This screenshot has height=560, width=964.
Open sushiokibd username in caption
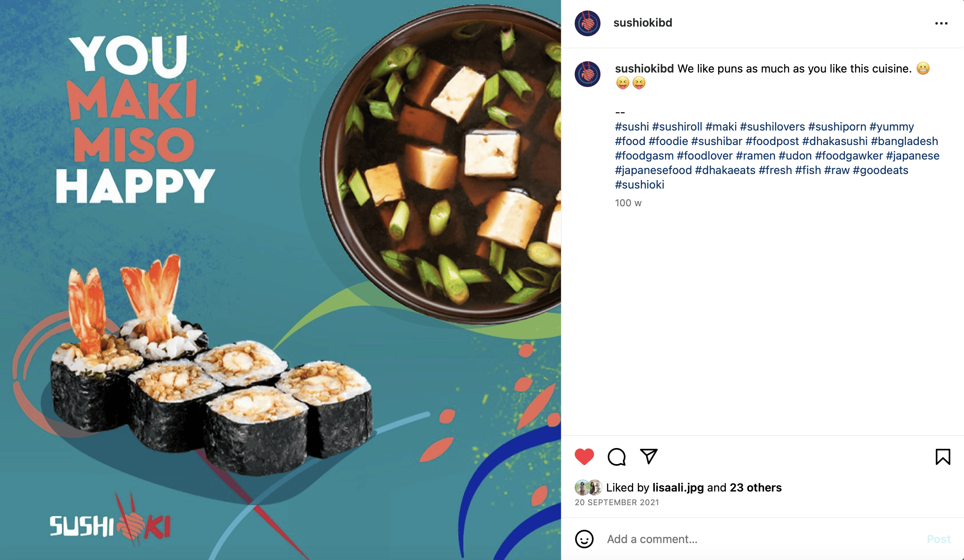[644, 68]
